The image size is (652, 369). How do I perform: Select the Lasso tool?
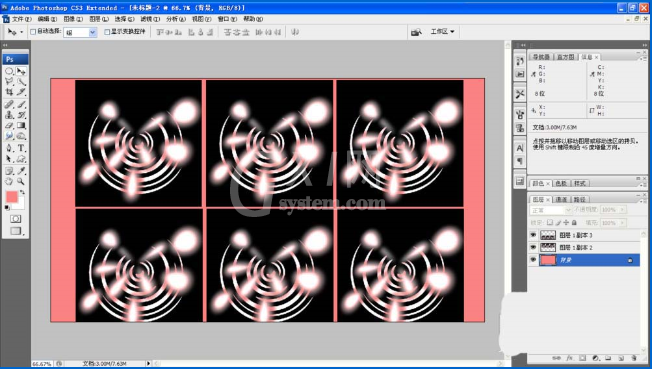[x=9, y=82]
